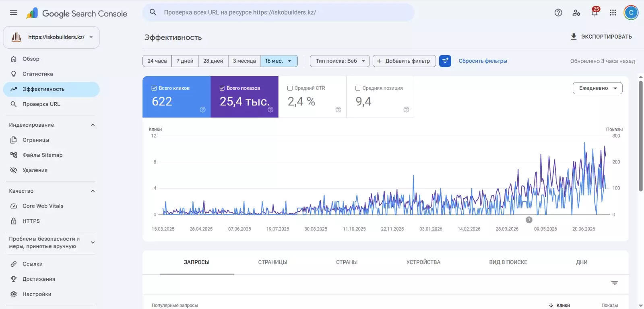Open the Google apps grid
The height and width of the screenshot is (309, 644).
(x=613, y=12)
